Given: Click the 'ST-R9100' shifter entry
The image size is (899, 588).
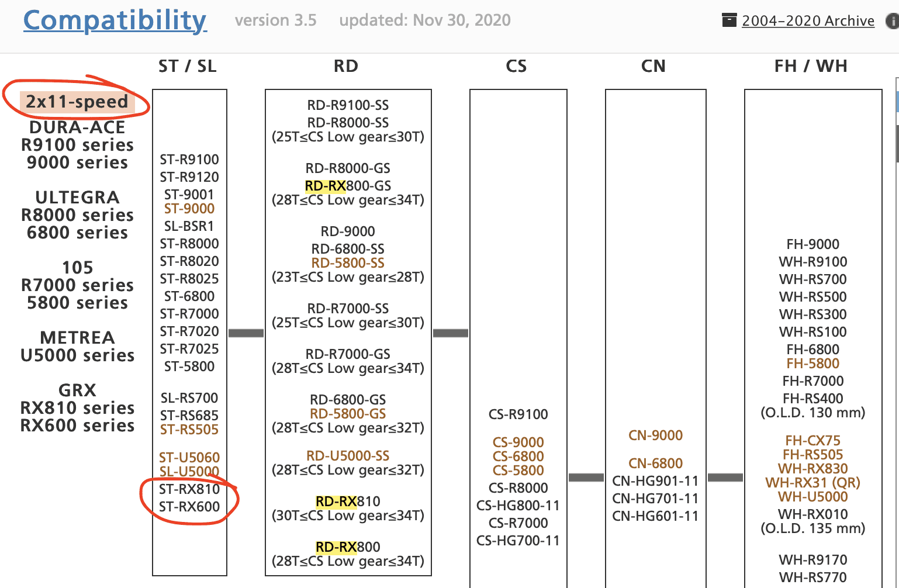Looking at the screenshot, I should tap(189, 160).
